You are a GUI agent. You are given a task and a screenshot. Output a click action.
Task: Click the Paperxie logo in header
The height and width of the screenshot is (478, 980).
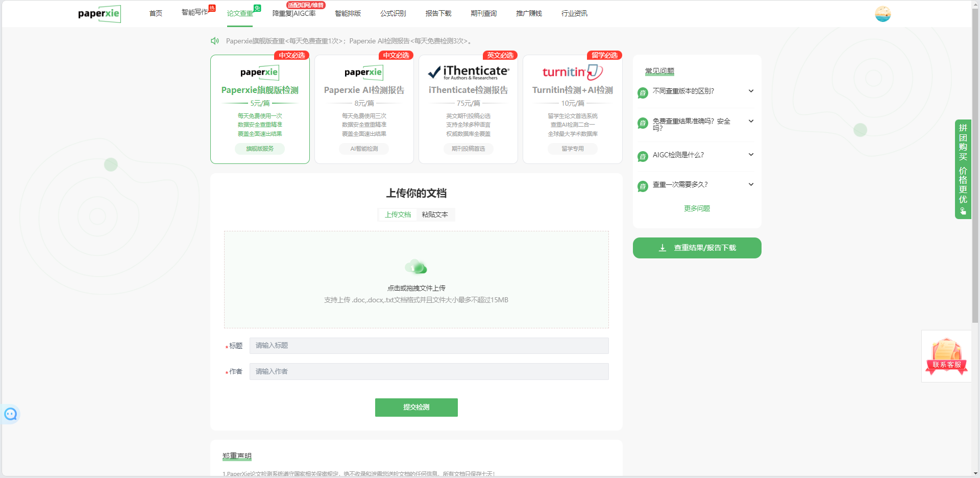click(99, 14)
